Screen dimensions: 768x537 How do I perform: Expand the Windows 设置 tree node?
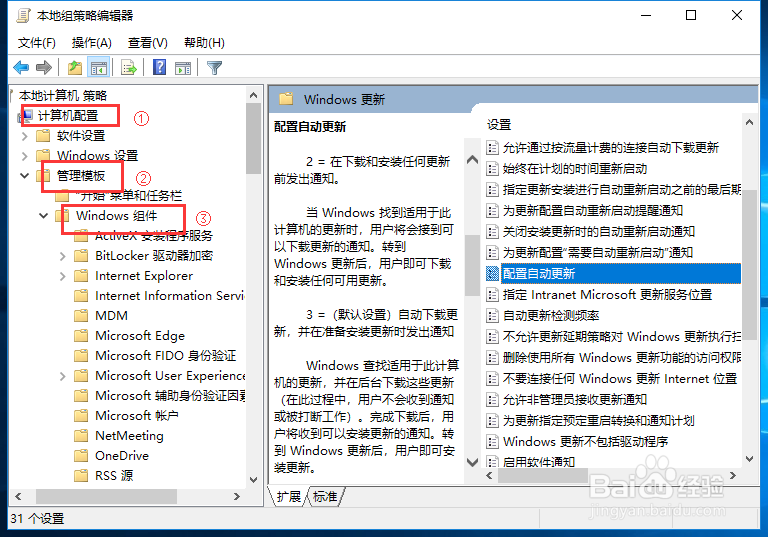point(24,156)
